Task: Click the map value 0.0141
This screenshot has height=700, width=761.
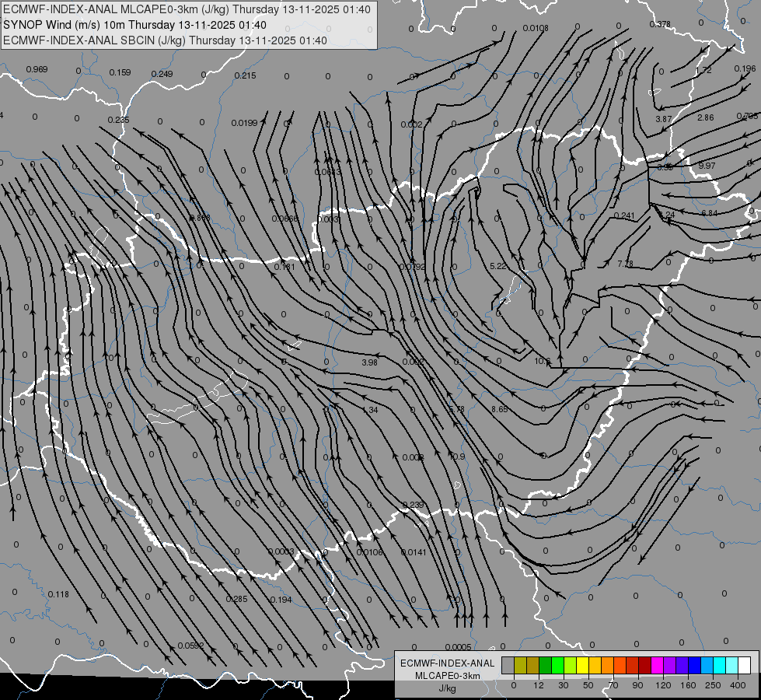Action: click(x=414, y=552)
